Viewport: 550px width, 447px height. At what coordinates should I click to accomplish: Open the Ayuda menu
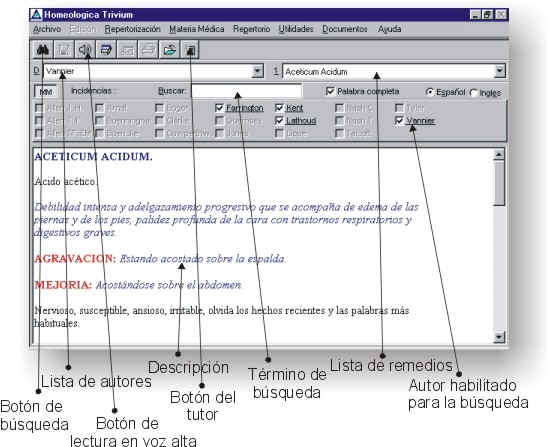[x=389, y=29]
